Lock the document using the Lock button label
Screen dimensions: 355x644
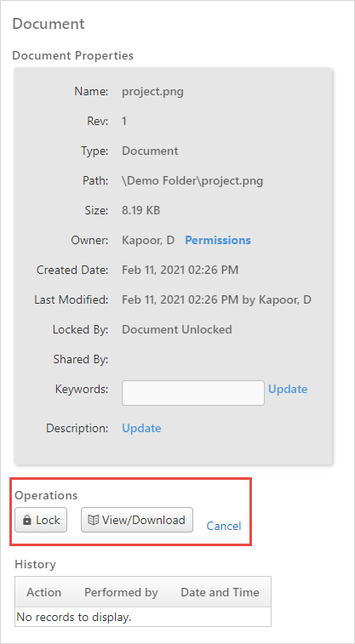pyautogui.click(x=48, y=520)
